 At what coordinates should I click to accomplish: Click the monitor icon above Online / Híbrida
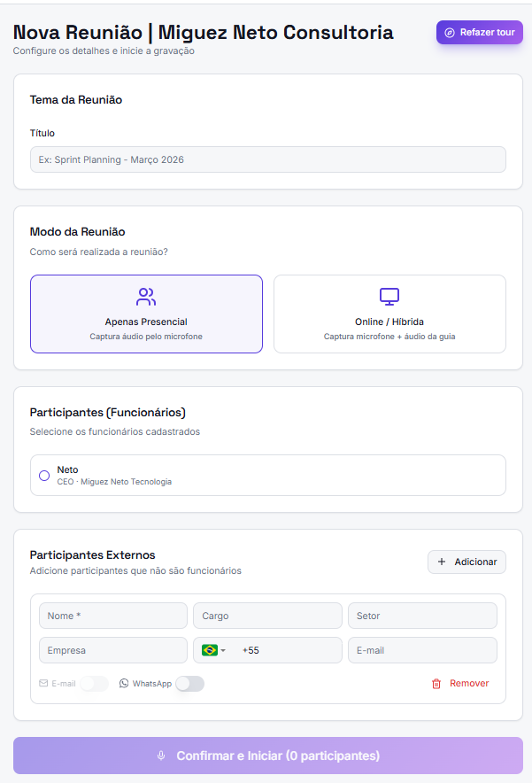tap(389, 297)
